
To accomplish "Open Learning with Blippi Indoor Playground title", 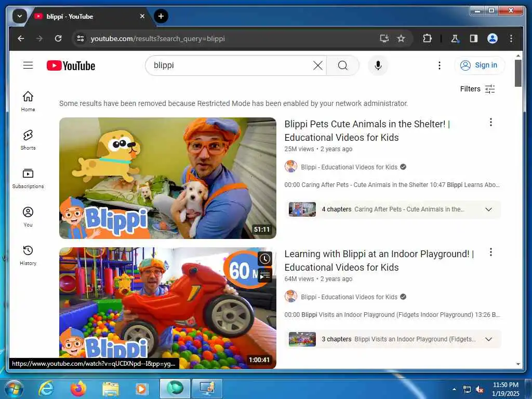I will tap(379, 261).
